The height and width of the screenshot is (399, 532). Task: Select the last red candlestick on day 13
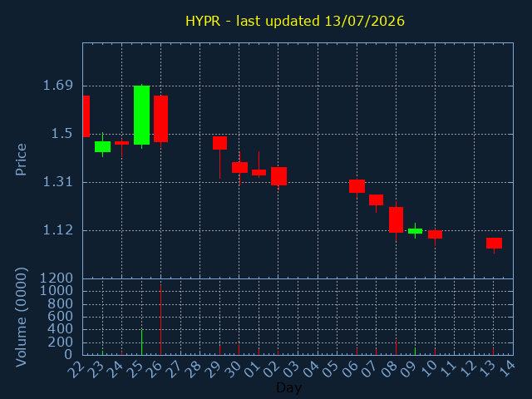494,244
